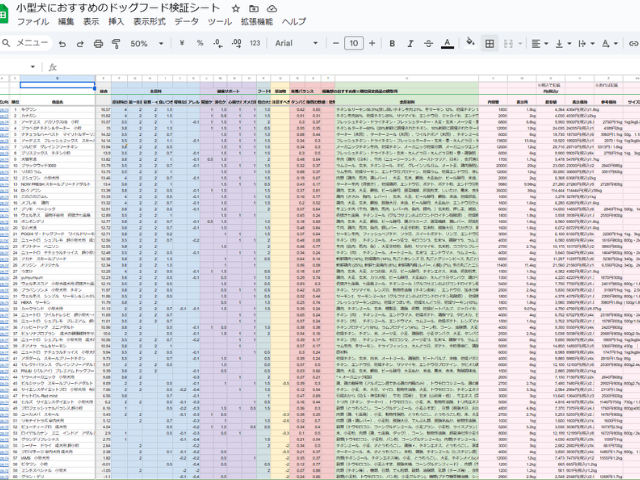Open the borders options

489,43
